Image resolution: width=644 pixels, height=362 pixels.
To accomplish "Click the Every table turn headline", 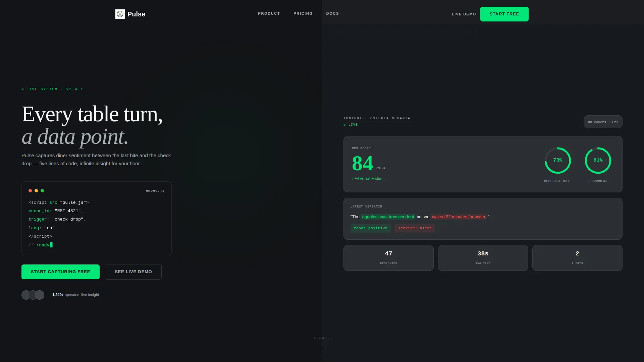I will [x=92, y=125].
